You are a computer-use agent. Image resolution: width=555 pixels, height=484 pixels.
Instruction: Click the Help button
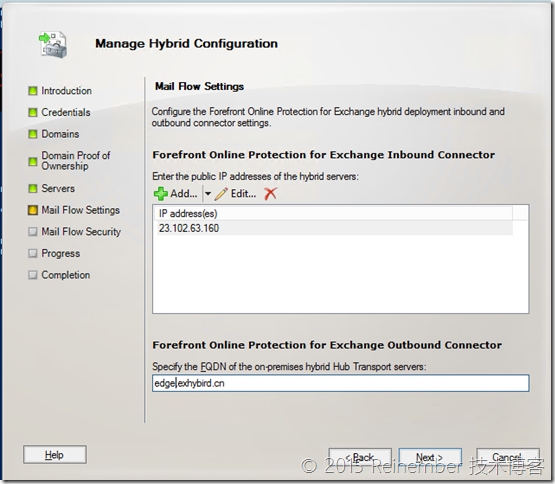(x=55, y=455)
